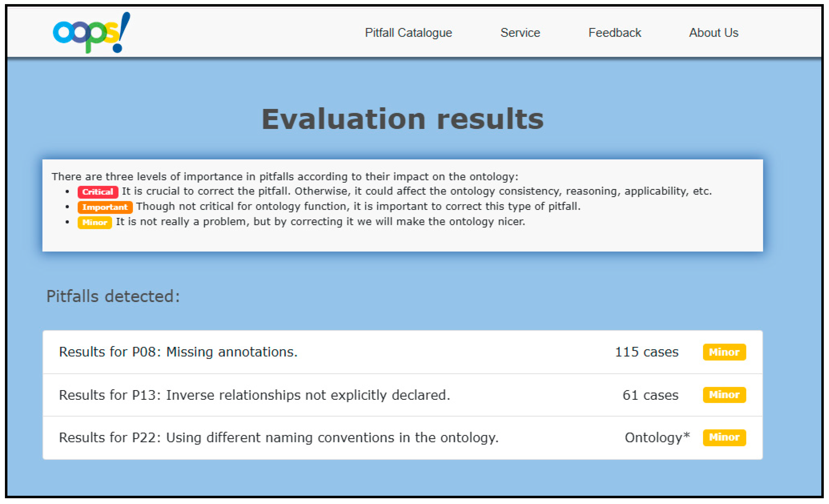Screen dimensions: 829x504
Task: Click the Evaluation results heading
Action: coord(402,119)
